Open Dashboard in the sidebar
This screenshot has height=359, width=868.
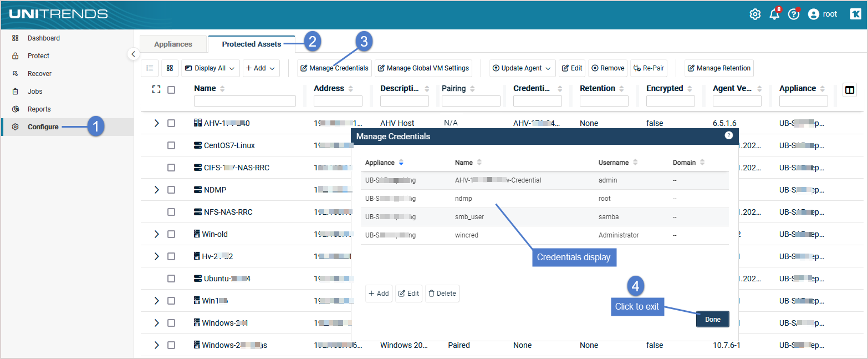[x=67, y=38]
